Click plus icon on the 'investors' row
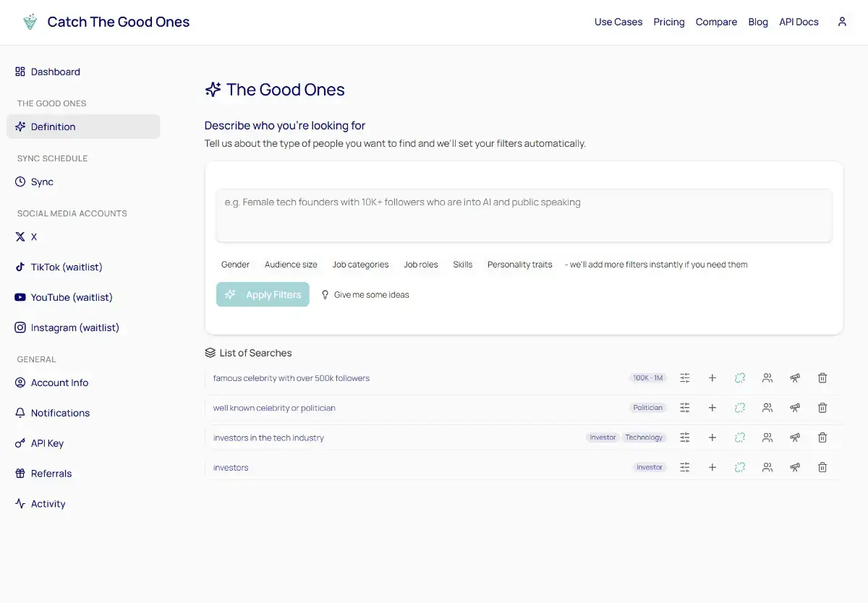868x603 pixels. pyautogui.click(x=712, y=468)
